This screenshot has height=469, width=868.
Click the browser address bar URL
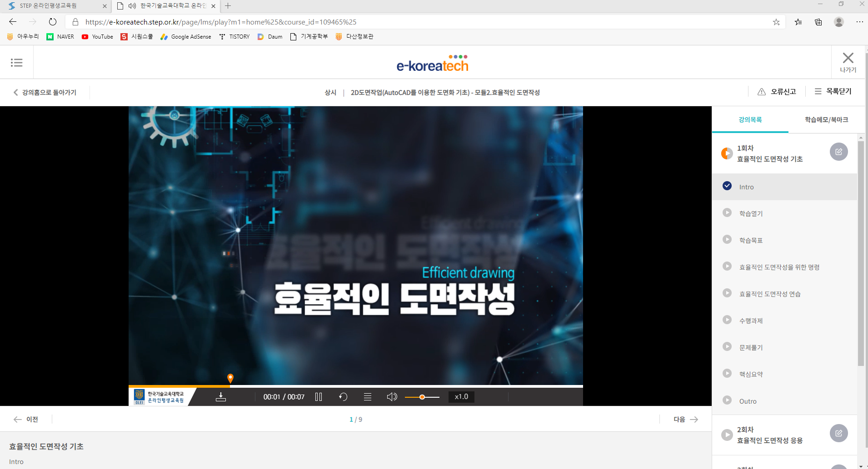coord(221,22)
